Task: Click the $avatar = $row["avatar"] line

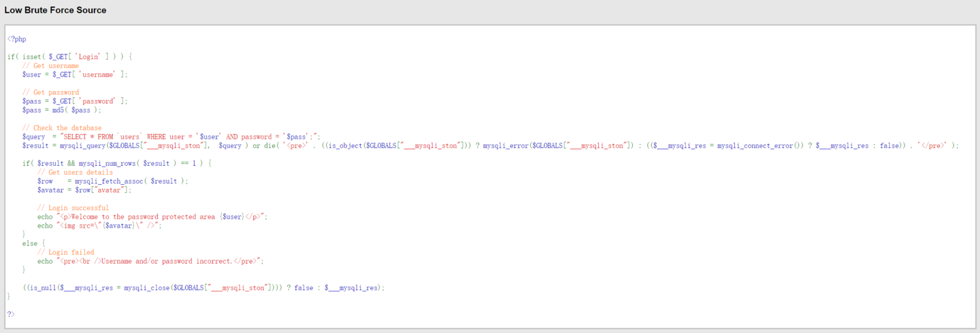Action: click(84, 190)
